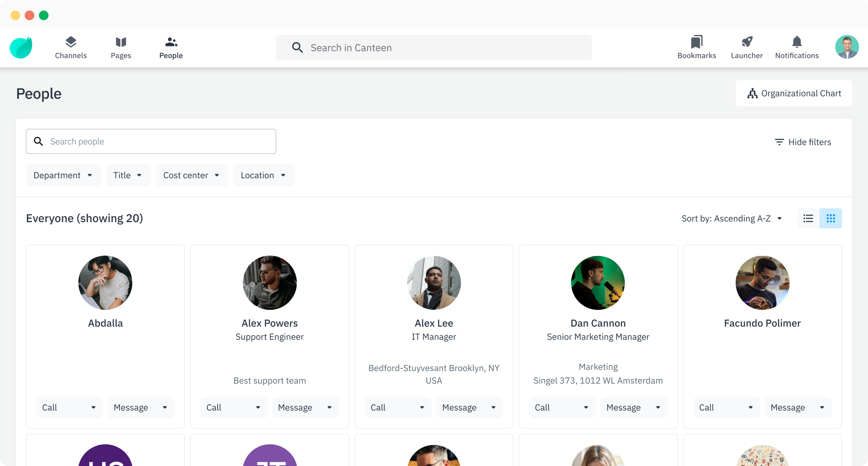Click the name Facundo Polimer

click(x=762, y=323)
